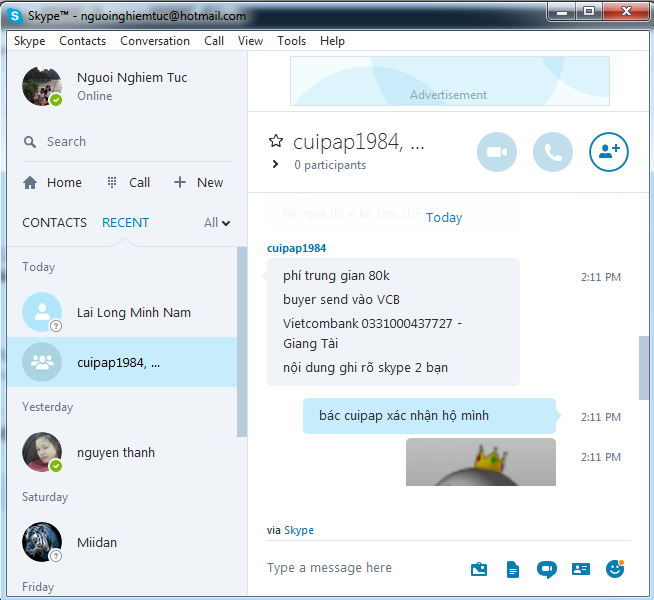The width and height of the screenshot is (654, 600).
Task: Click the crown image in chat
Action: click(x=480, y=462)
